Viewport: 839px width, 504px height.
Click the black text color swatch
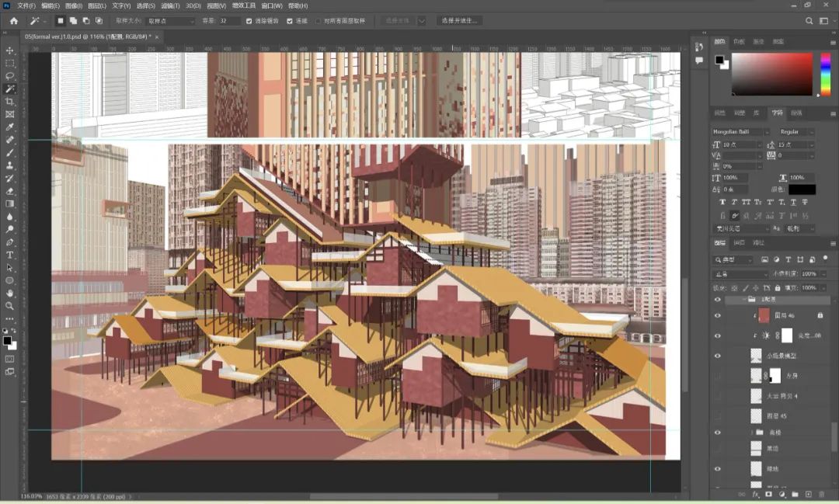click(802, 189)
